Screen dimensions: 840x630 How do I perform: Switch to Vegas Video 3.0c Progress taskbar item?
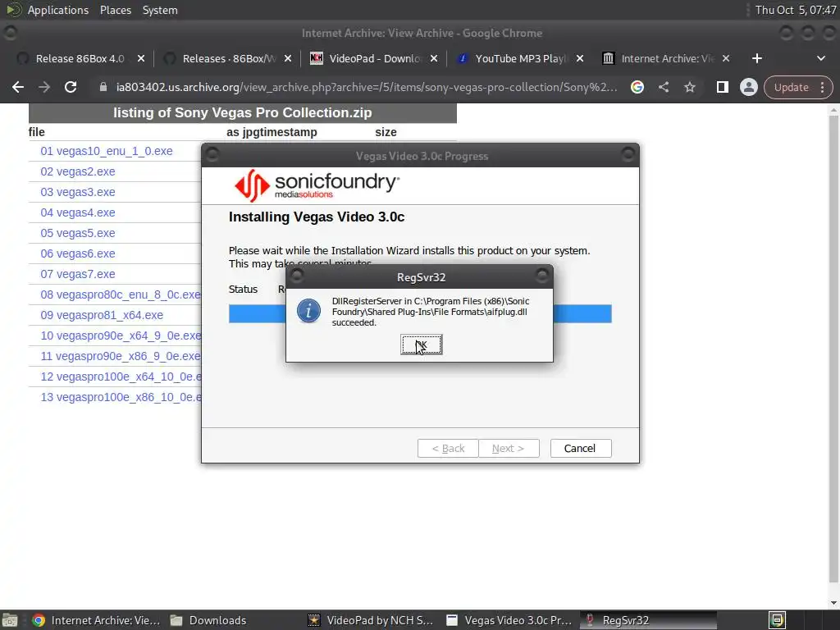(509, 620)
